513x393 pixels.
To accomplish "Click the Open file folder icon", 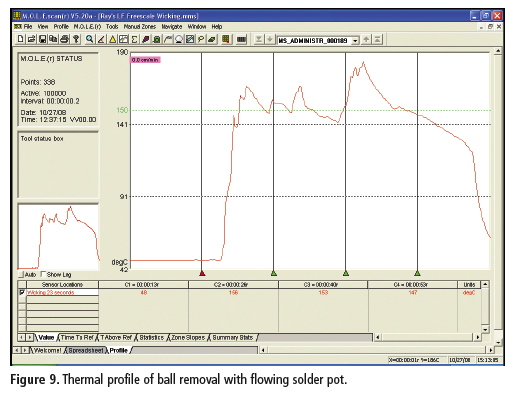I will (x=31, y=39).
